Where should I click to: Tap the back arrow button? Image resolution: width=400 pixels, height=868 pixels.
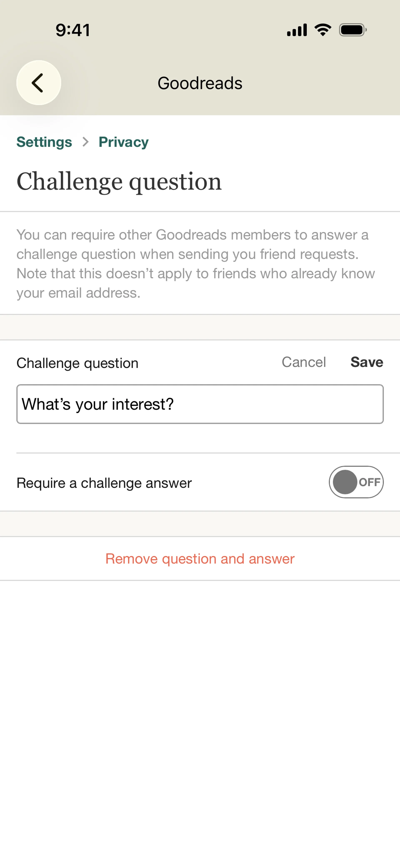pos(38,83)
